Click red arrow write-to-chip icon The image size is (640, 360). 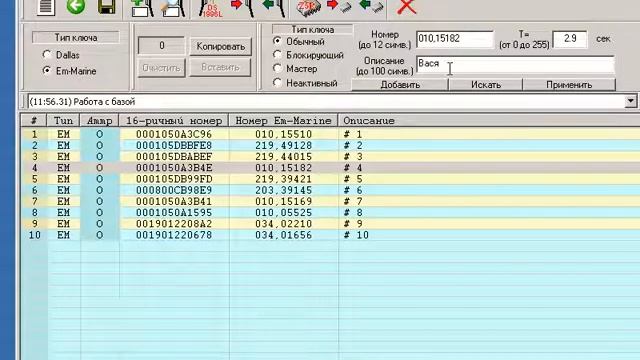coord(339,7)
